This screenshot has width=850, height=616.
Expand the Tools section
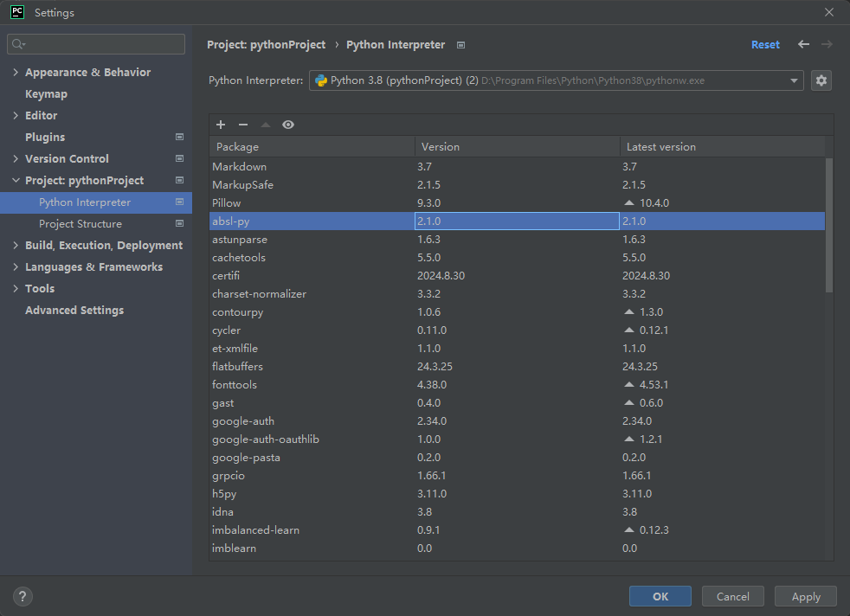pyautogui.click(x=16, y=289)
